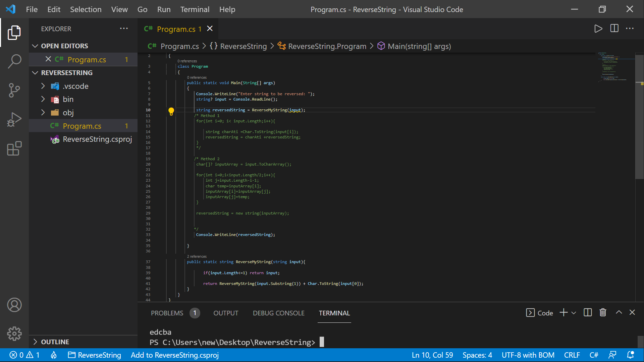The width and height of the screenshot is (644, 362).
Task: Switch to the PROBLEMS tab
Action: pos(167,313)
